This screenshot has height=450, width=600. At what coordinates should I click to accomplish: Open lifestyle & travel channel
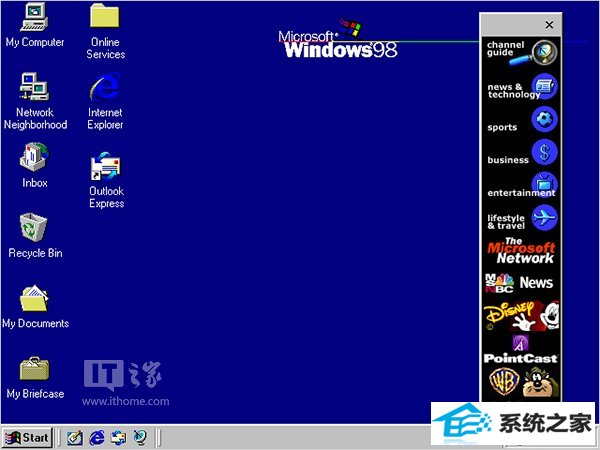[521, 218]
